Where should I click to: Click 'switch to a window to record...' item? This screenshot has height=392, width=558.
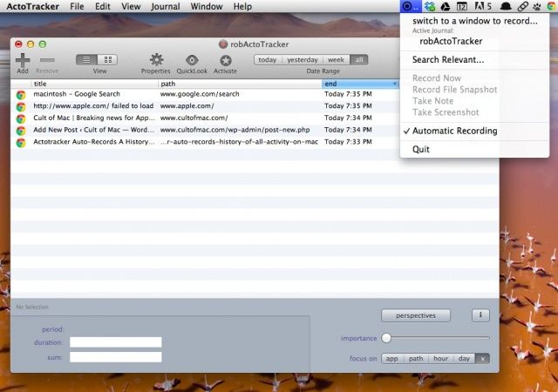tap(474, 21)
